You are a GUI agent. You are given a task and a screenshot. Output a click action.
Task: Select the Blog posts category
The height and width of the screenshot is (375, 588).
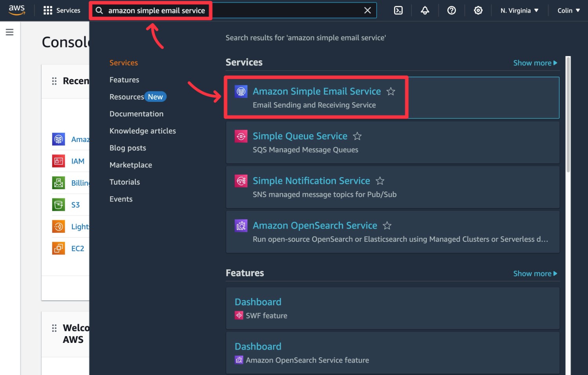(x=128, y=148)
